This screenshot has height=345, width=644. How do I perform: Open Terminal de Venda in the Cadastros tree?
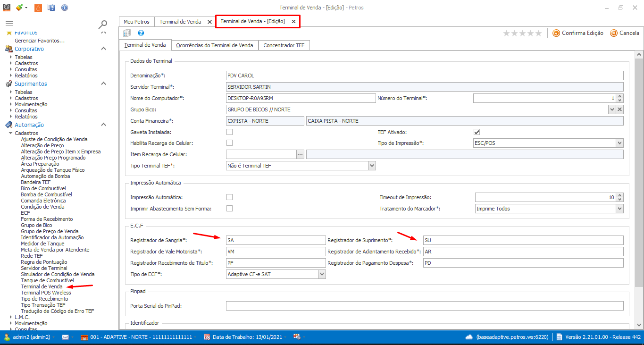pos(42,286)
